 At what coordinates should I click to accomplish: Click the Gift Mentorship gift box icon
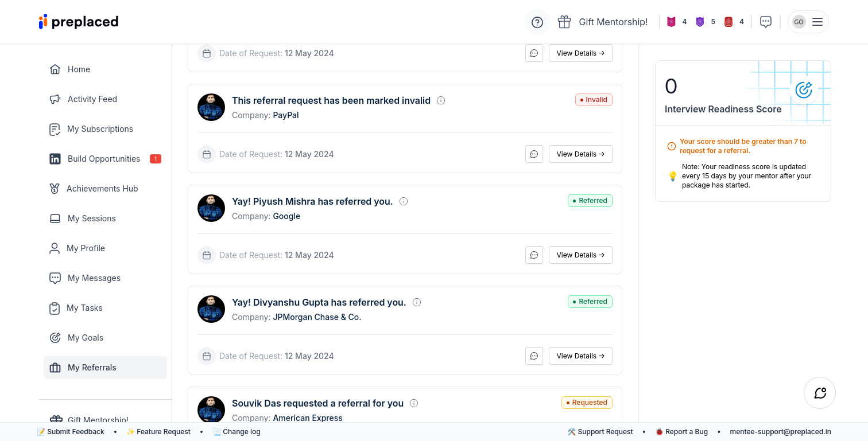pos(564,22)
